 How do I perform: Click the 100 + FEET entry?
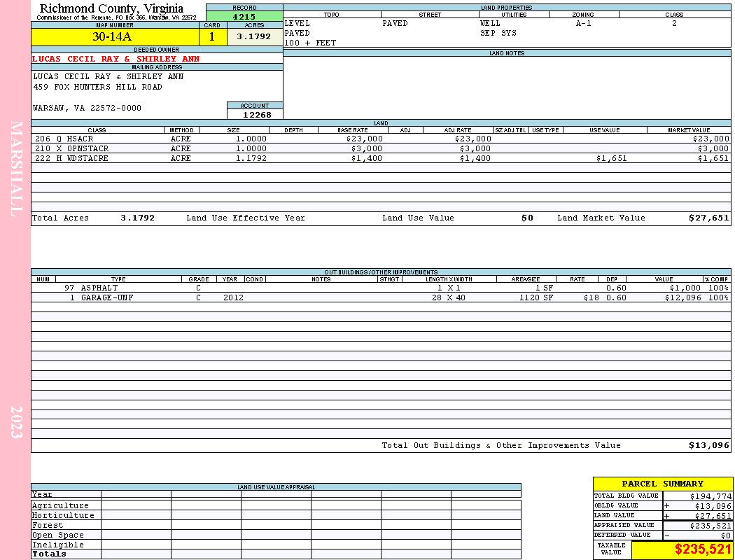[310, 43]
